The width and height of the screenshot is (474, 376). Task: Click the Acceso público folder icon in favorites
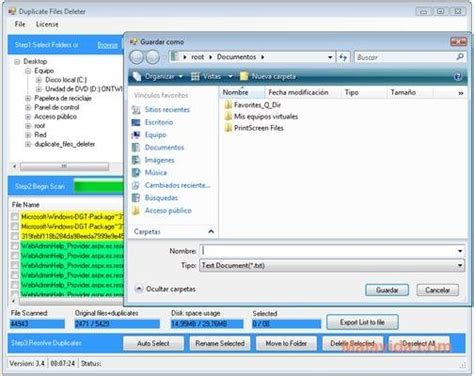point(136,211)
